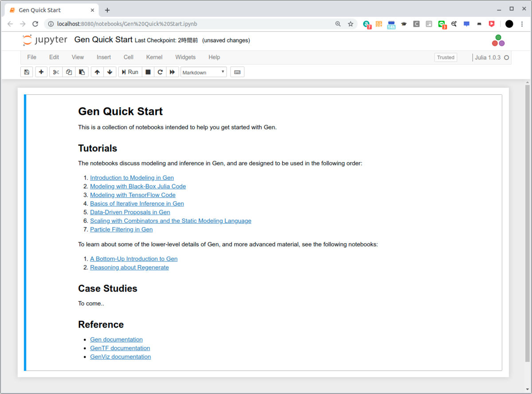Click the red Pocket extension icon
Viewport: 532px width, 394px height.
pos(492,24)
